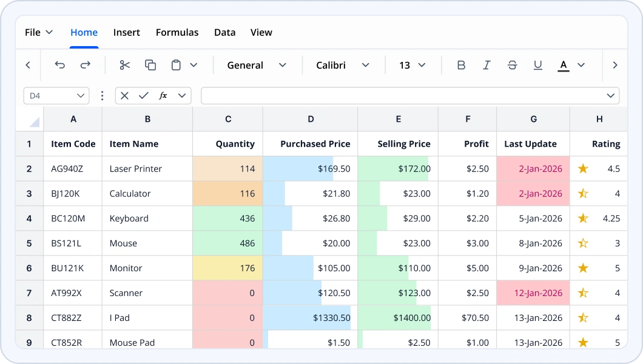This screenshot has height=364, width=643.
Task: Switch to the Formulas tab
Action: 177,32
